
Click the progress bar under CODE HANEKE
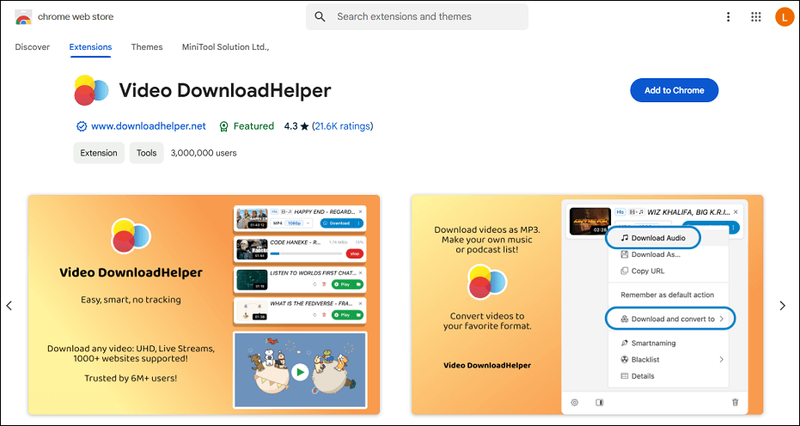click(306, 254)
